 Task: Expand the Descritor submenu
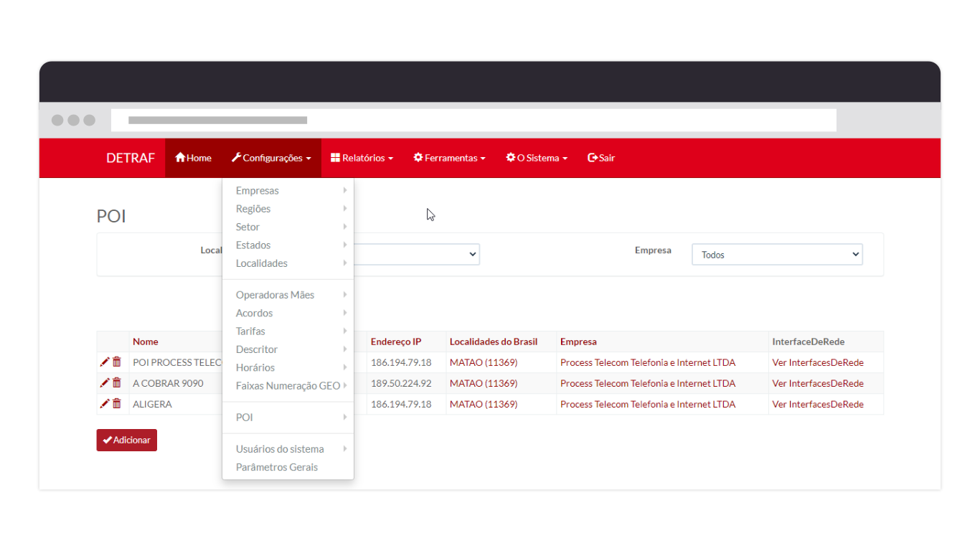(x=288, y=349)
